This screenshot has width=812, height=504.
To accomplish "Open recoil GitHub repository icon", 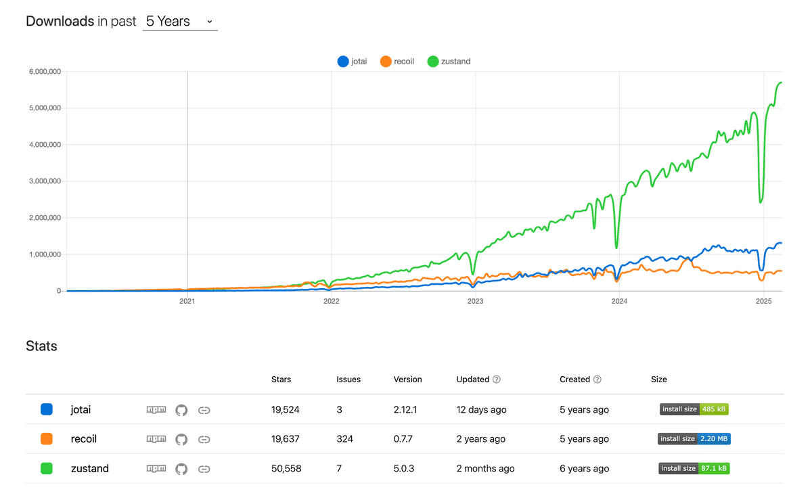I will click(181, 439).
